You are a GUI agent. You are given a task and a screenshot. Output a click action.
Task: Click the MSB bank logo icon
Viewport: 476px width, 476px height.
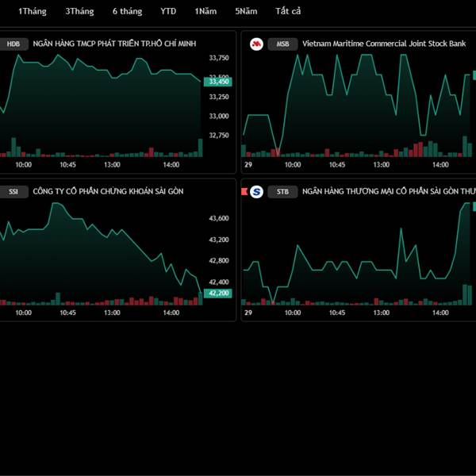point(256,44)
